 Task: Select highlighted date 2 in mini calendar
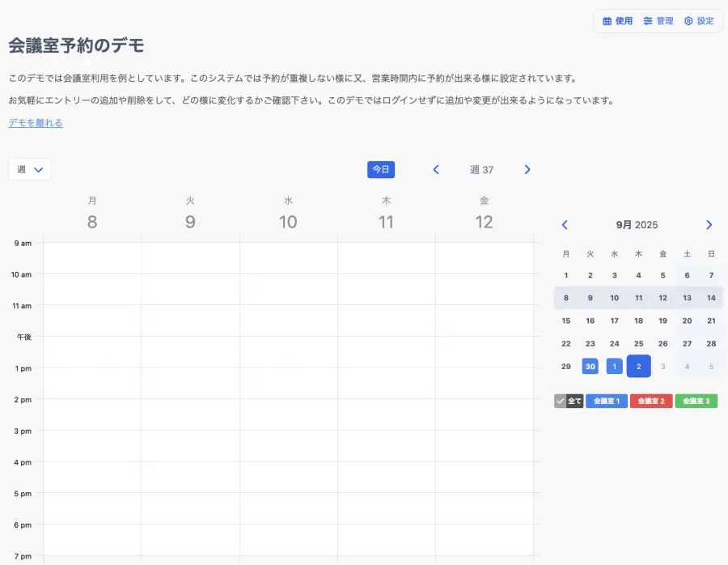pos(638,367)
